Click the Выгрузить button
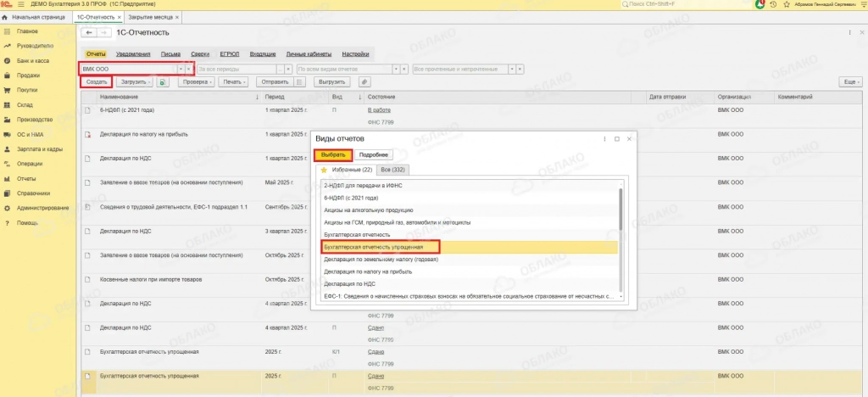868x397 pixels. click(x=332, y=82)
